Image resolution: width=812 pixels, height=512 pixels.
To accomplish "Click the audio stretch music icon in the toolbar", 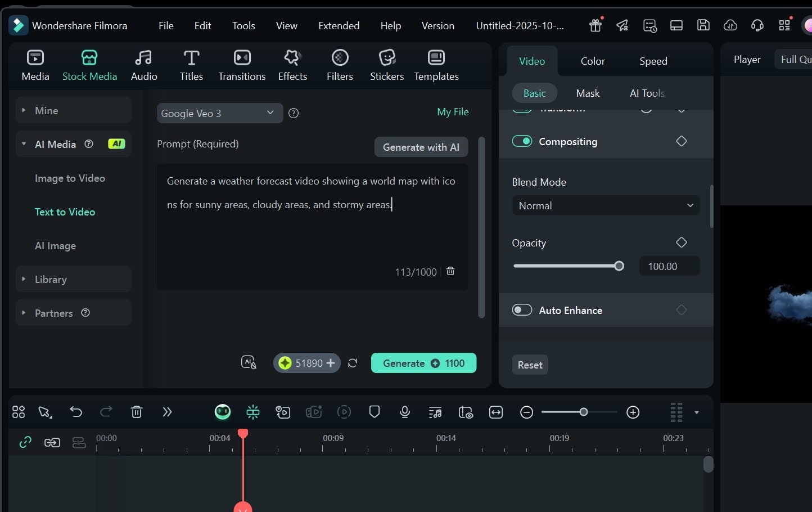I will [435, 412].
